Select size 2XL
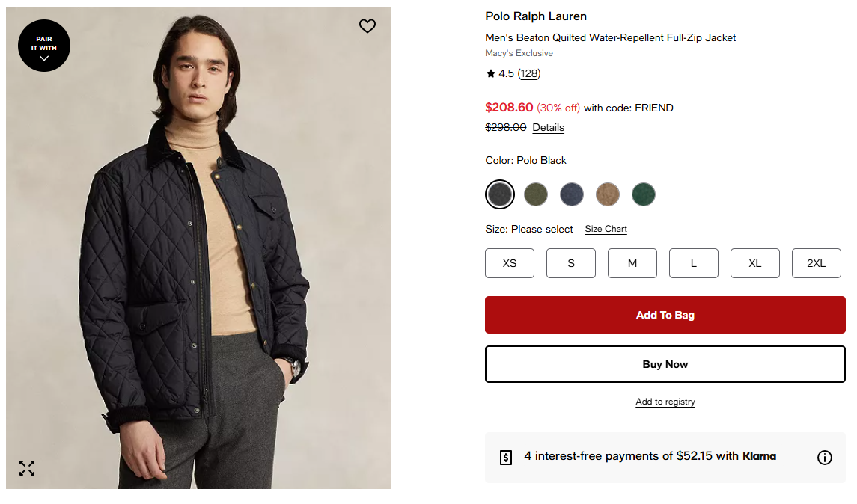Image resolution: width=857 pixels, height=504 pixels. 817,263
